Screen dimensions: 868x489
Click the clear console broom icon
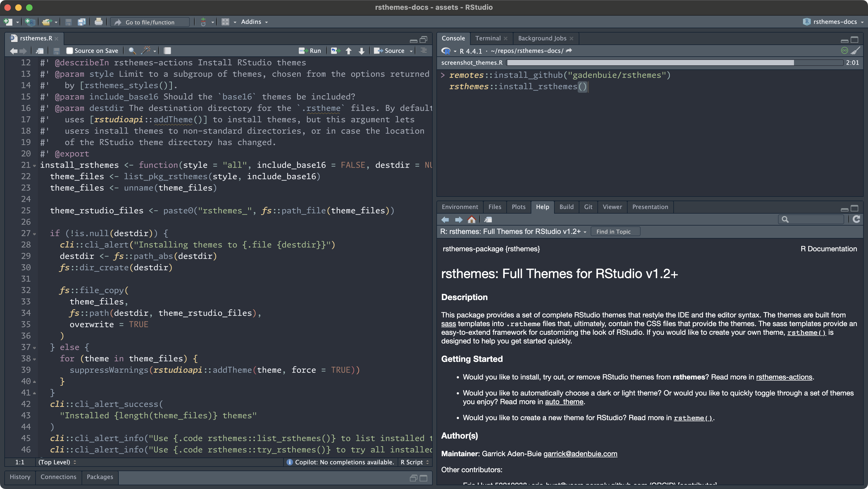point(856,50)
